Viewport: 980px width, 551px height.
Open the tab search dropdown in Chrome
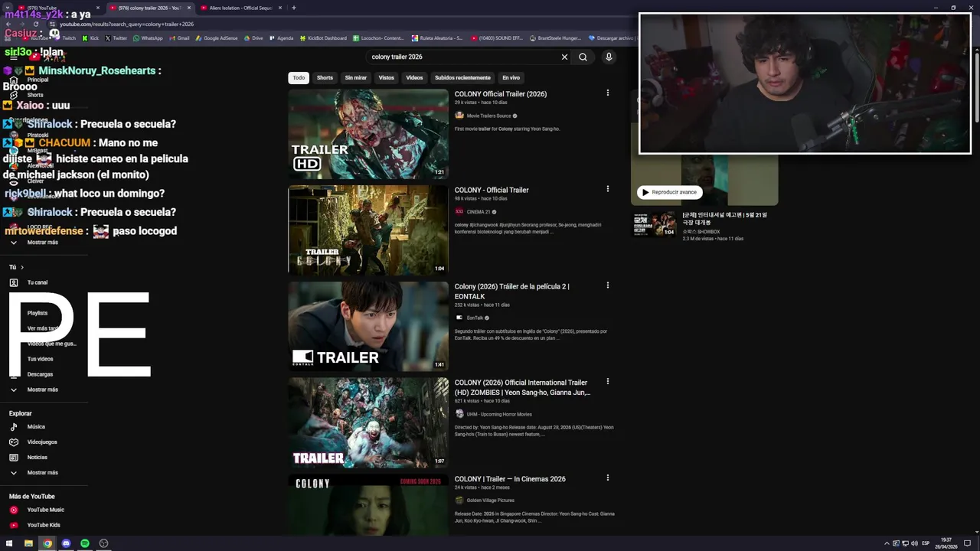pyautogui.click(x=8, y=8)
